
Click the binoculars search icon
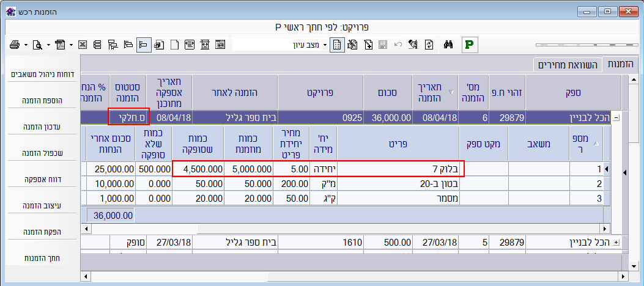448,45
